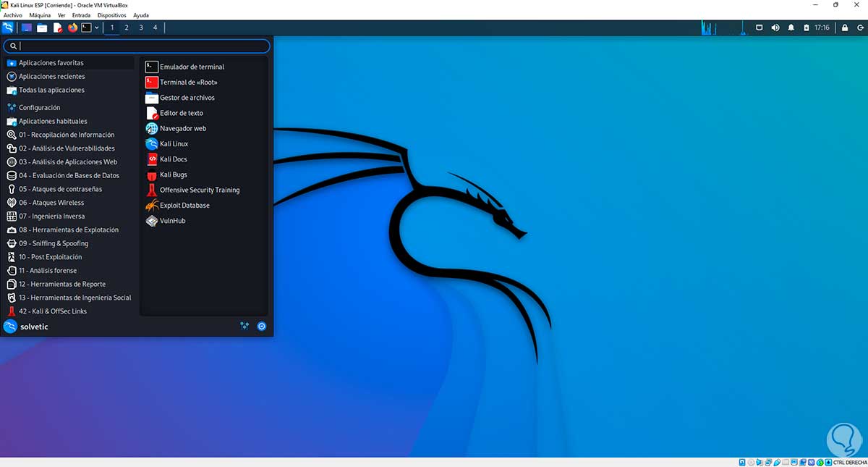Open 02 - Análisis de Vulnerabilidades
This screenshot has height=467, width=868.
[69, 148]
